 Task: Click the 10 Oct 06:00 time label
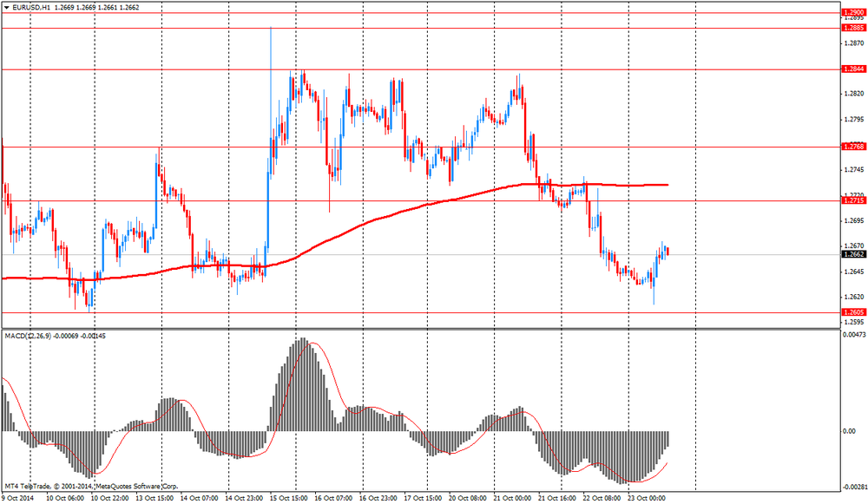64,499
